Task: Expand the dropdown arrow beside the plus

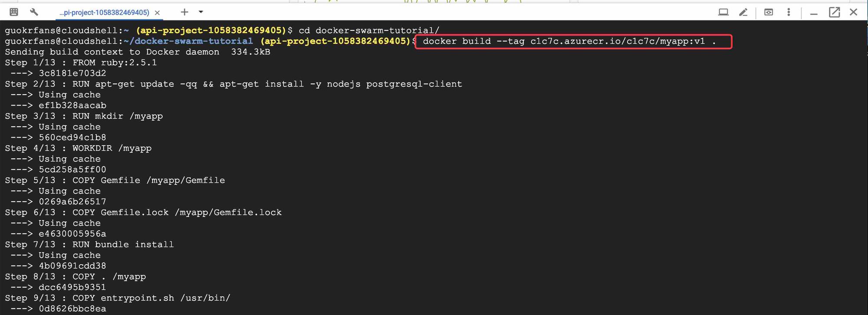Action: click(201, 12)
